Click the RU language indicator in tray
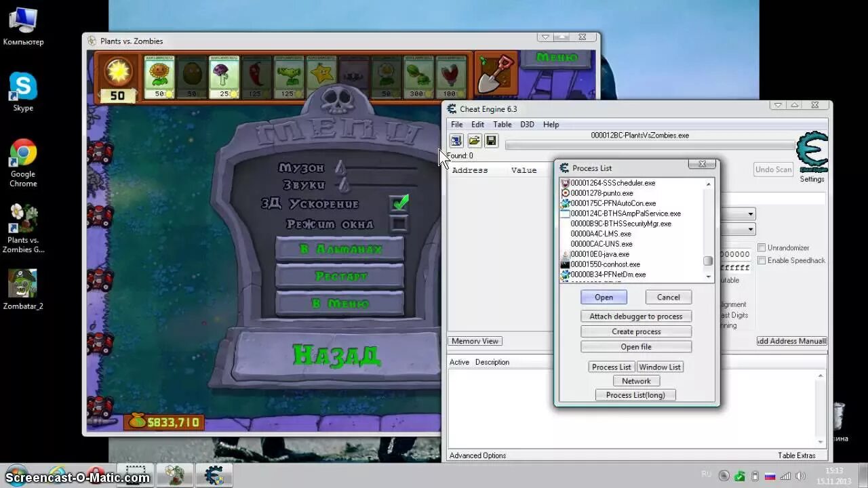 tap(707, 474)
